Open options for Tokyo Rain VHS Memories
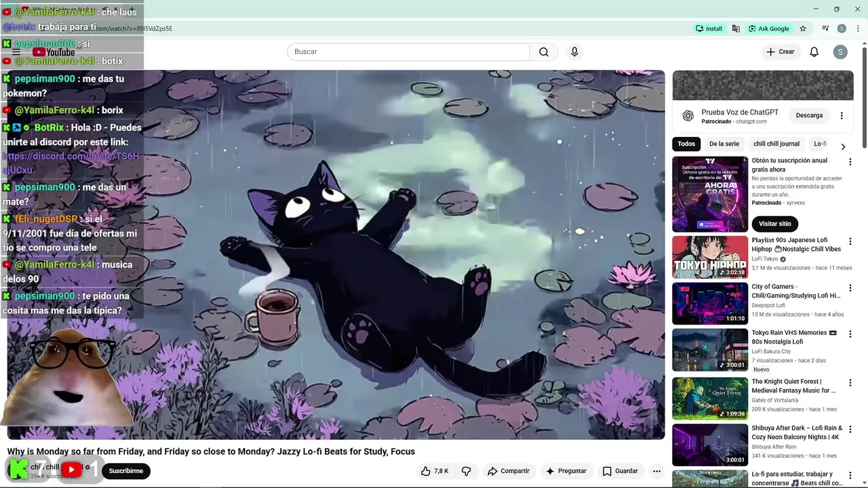 [x=850, y=334]
